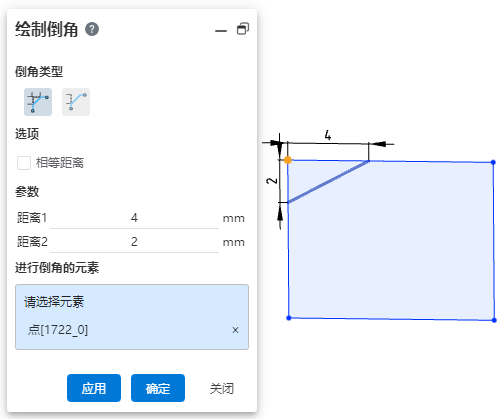Click the 应用 button
Image resolution: width=504 pixels, height=419 pixels.
pos(94,388)
